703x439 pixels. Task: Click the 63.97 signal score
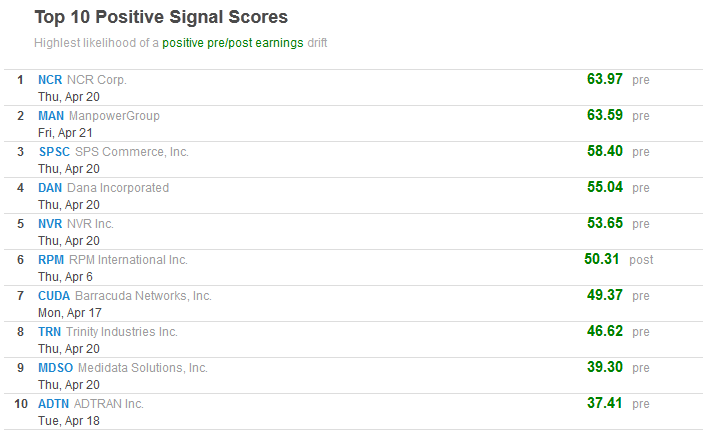coord(605,79)
